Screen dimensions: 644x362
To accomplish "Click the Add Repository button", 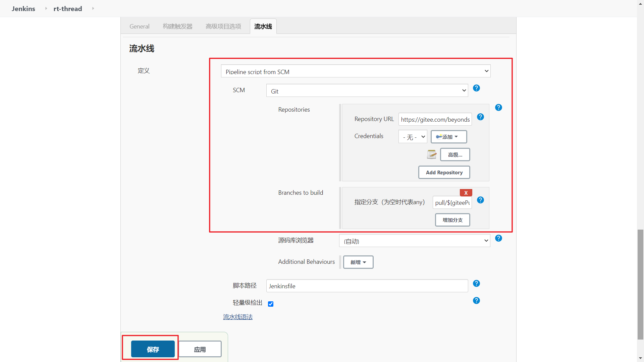I will coord(444,172).
